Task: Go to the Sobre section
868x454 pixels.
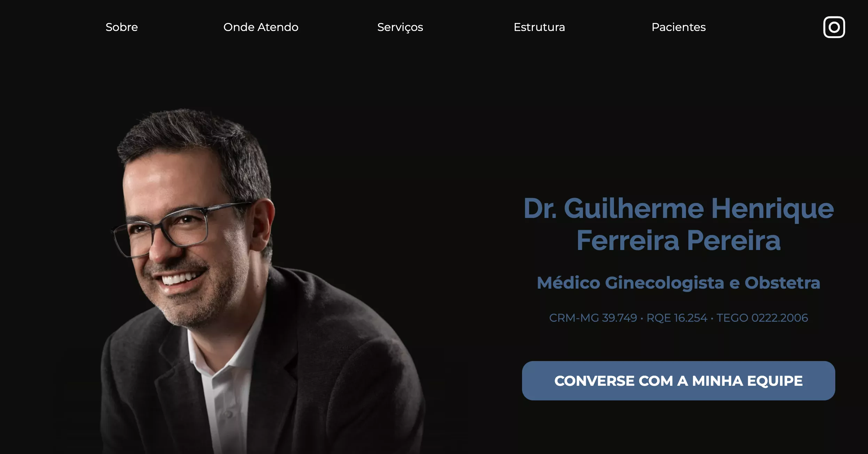Action: tap(121, 27)
